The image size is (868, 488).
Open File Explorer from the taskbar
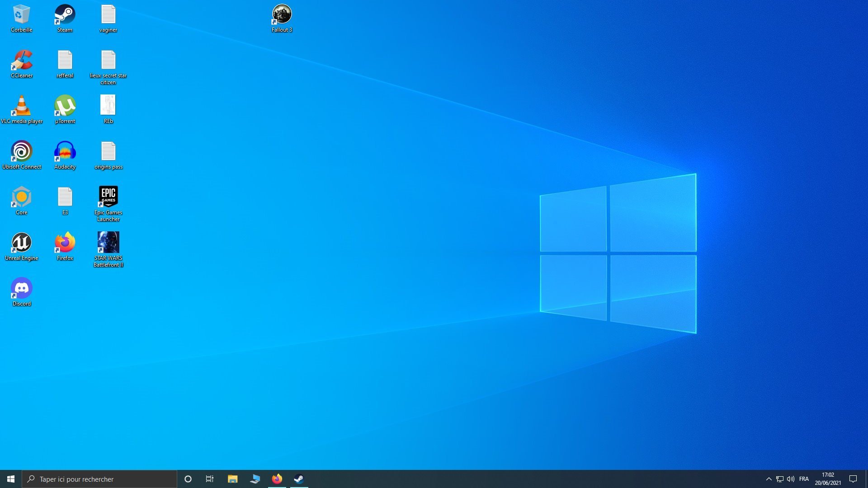[232, 479]
